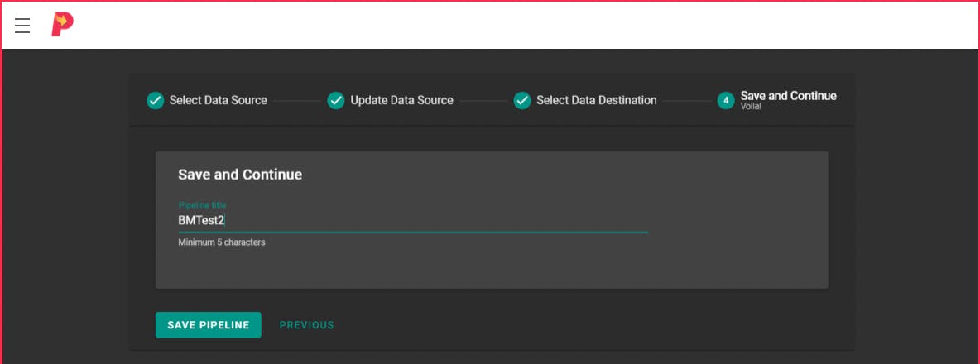
Task: Click into the Pipeline title input field
Action: tap(412, 221)
